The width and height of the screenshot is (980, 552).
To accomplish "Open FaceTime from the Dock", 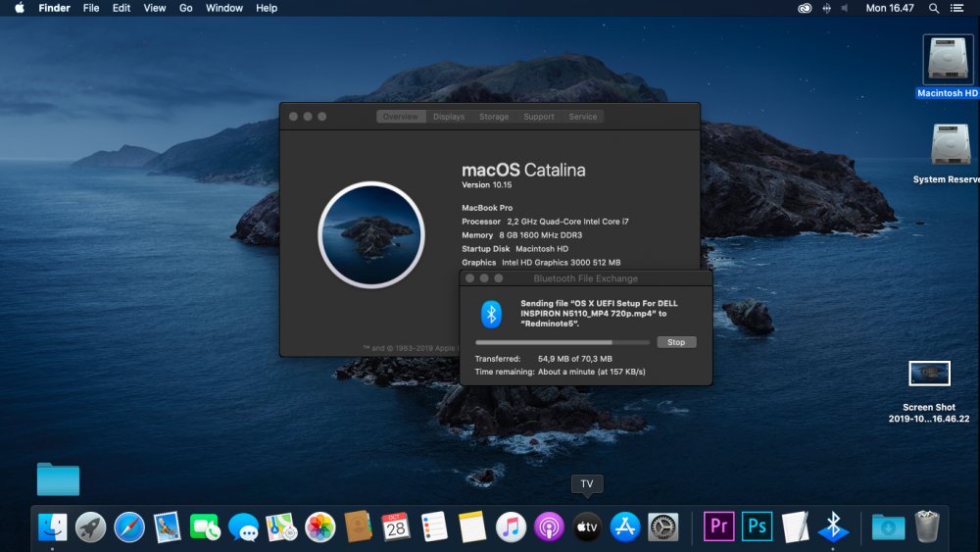I will tap(205, 527).
